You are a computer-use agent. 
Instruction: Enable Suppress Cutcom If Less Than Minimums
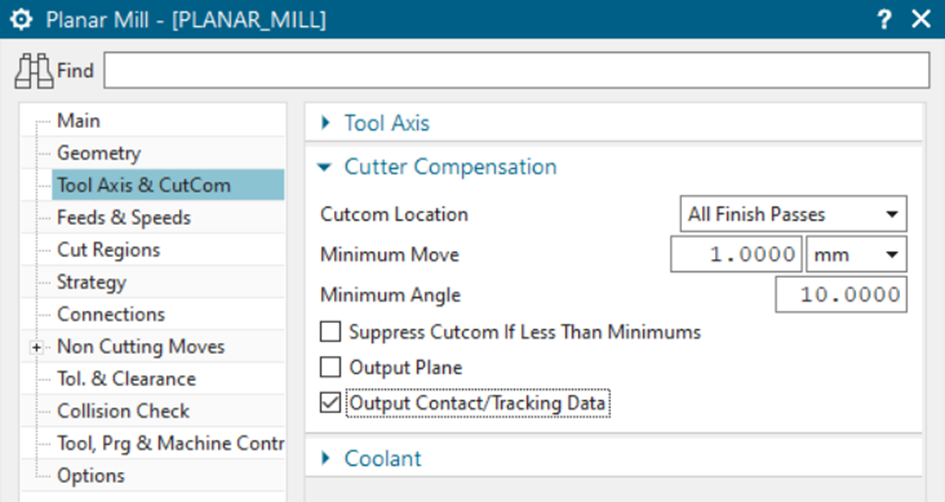(x=330, y=331)
